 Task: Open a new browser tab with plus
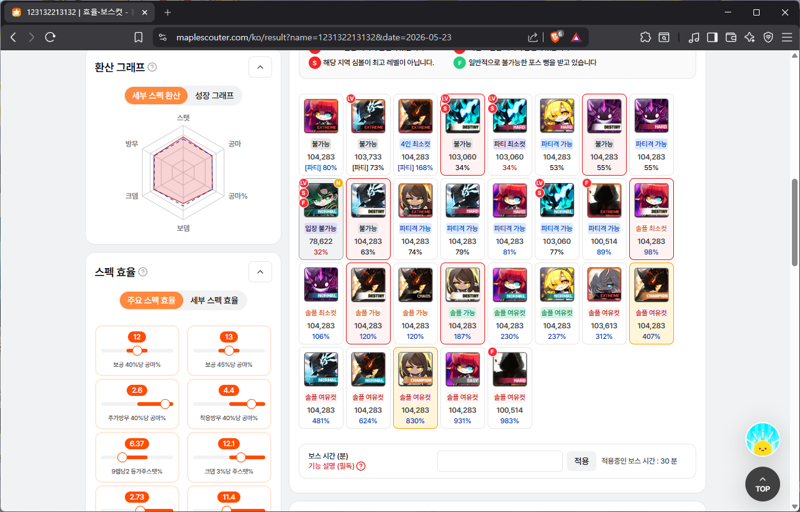[x=167, y=12]
